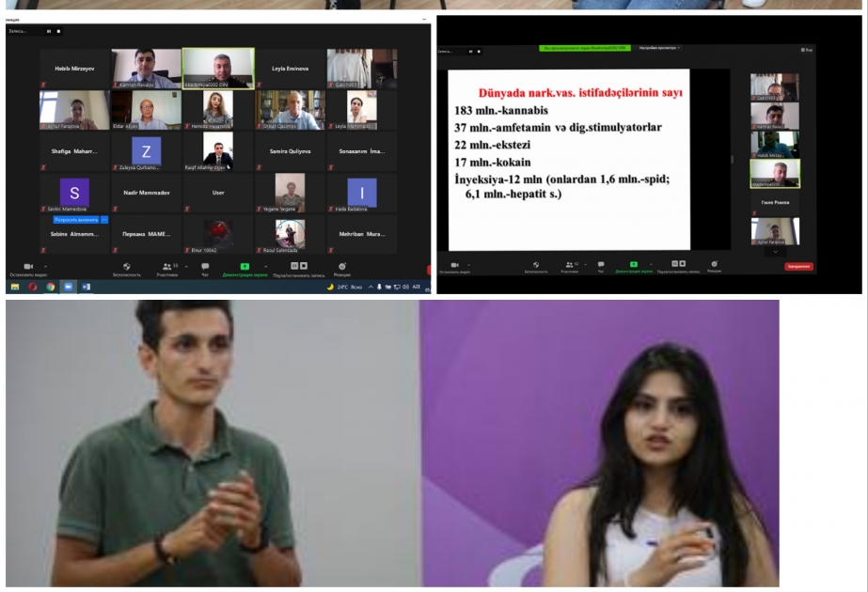The width and height of the screenshot is (868, 592).
Task: Open Google Chrome from the taskbar
Action: (51, 287)
